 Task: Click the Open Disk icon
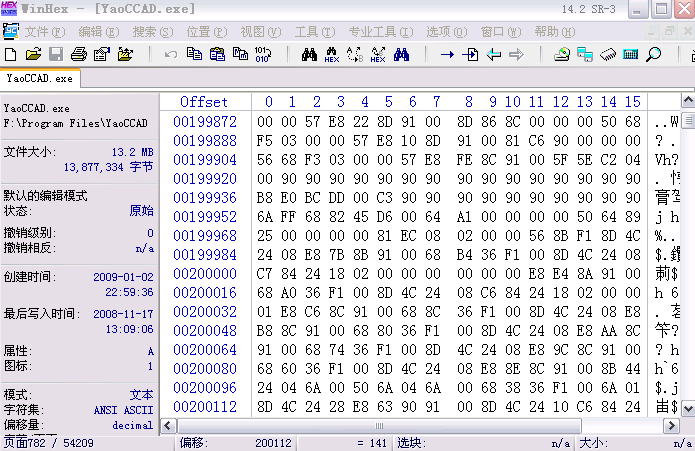tap(562, 54)
